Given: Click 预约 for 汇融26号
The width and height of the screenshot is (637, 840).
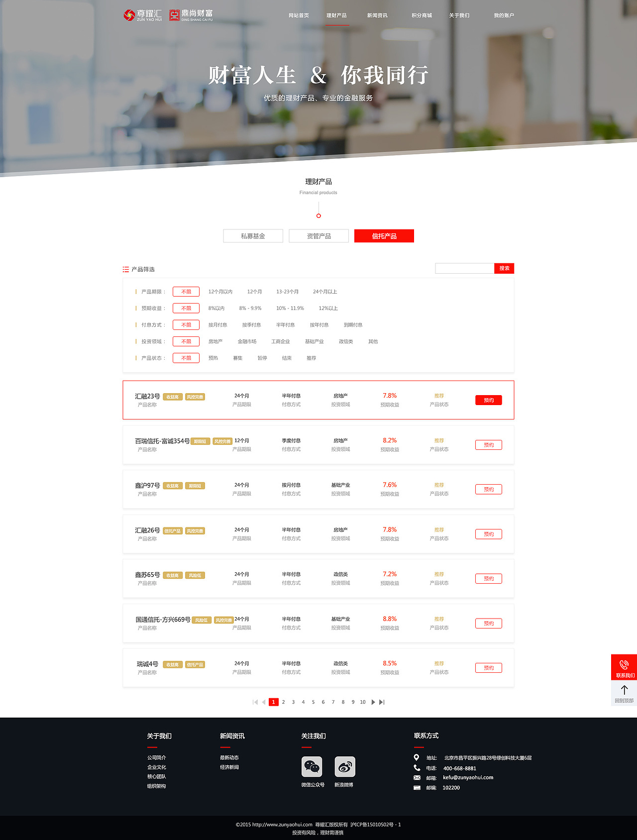Looking at the screenshot, I should [x=489, y=534].
